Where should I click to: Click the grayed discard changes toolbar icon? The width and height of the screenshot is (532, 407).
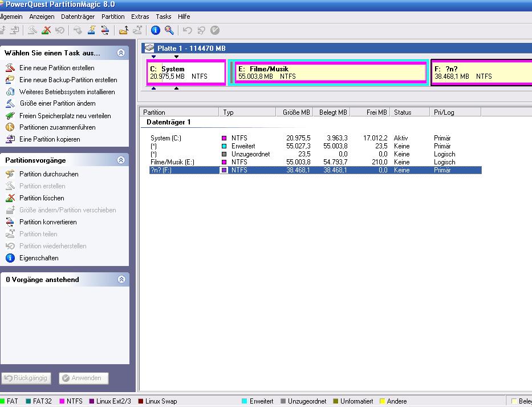pos(201,30)
